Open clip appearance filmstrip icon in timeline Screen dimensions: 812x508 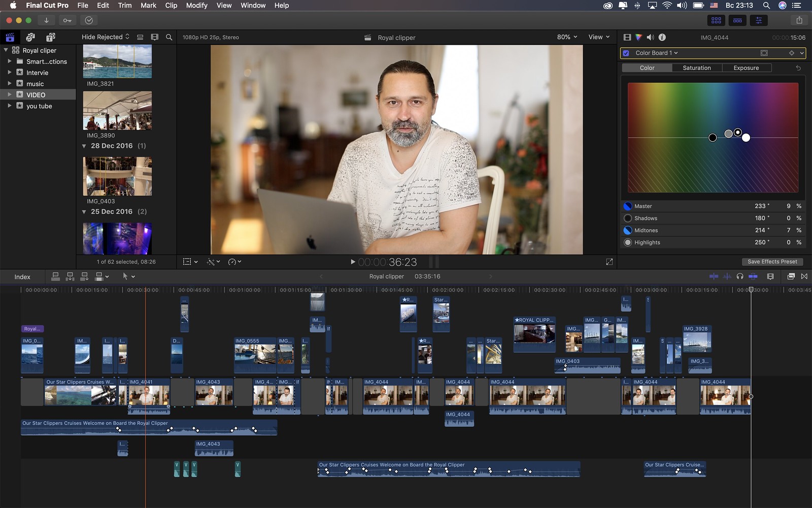[770, 276]
